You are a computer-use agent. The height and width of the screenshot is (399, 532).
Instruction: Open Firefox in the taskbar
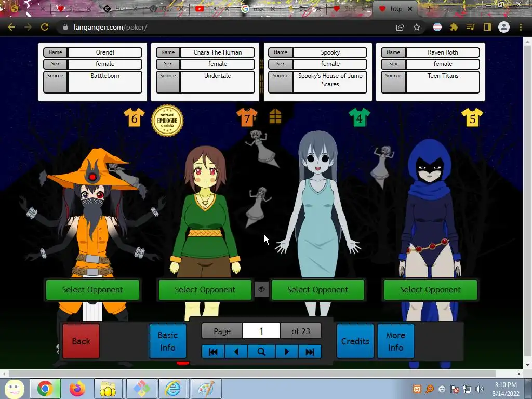(77, 389)
